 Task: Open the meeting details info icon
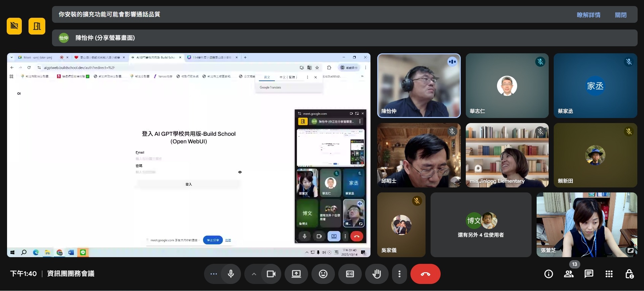[548, 274]
